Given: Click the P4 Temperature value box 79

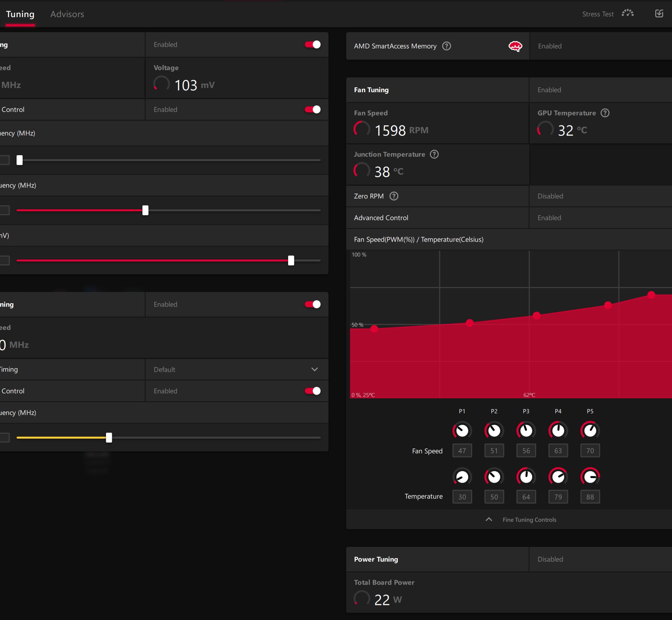Looking at the screenshot, I should (557, 497).
